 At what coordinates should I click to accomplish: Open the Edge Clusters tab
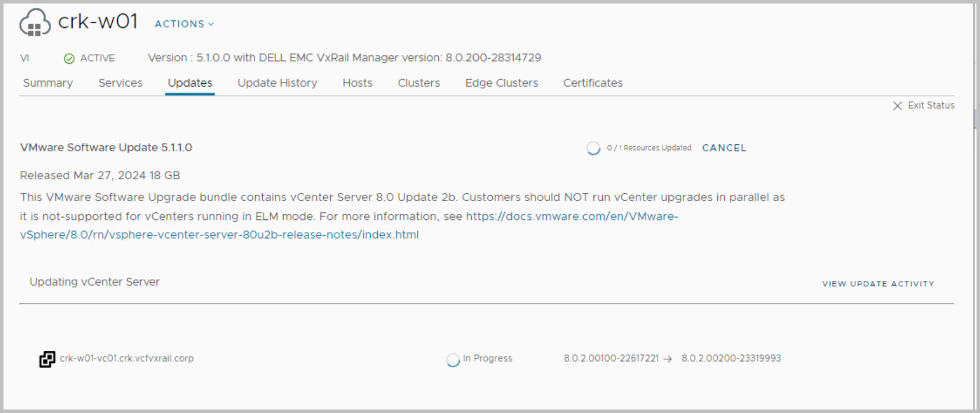501,83
